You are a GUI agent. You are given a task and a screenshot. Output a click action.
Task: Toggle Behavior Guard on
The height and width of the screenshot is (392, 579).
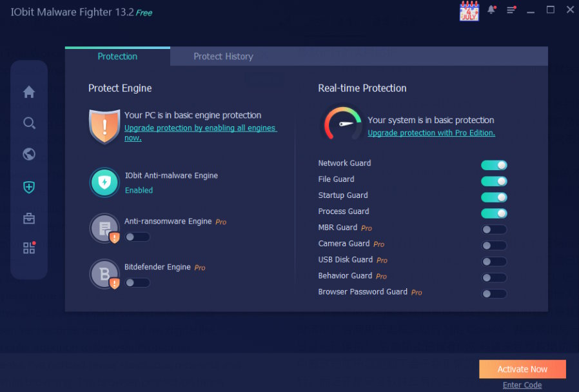tap(494, 278)
